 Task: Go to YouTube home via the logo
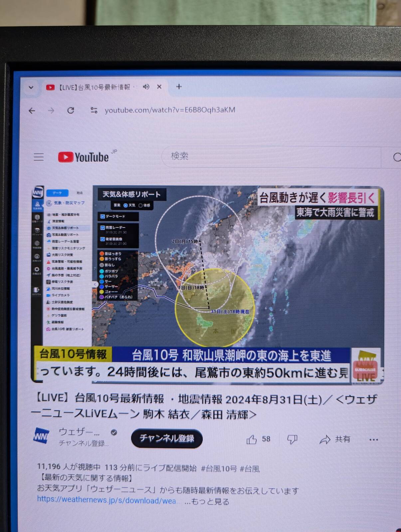click(x=83, y=157)
